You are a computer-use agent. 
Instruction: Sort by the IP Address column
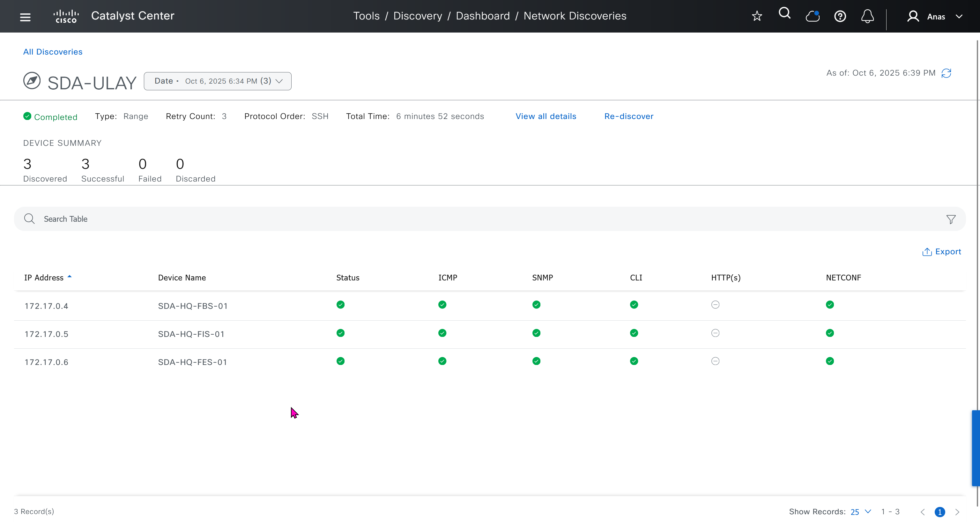point(44,278)
